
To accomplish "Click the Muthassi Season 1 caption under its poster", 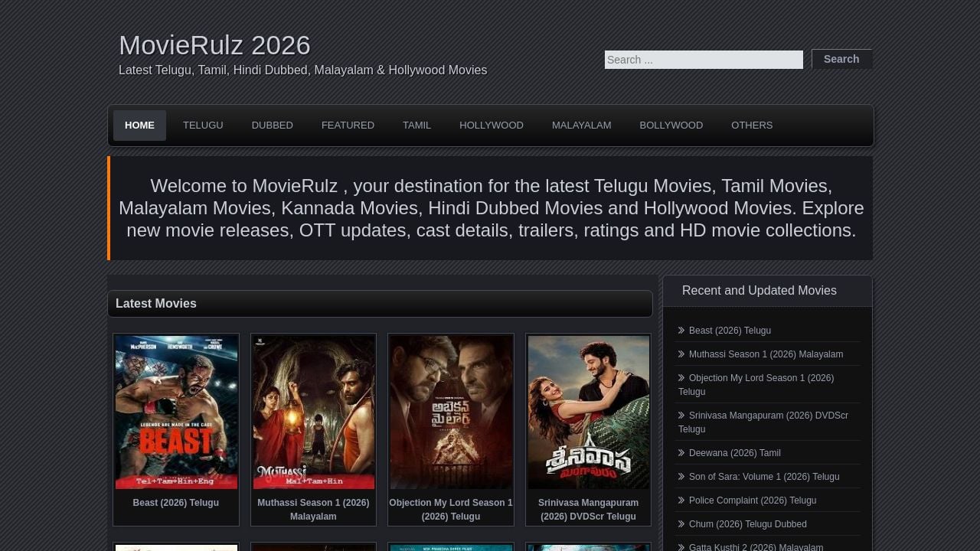I will coord(313,510).
